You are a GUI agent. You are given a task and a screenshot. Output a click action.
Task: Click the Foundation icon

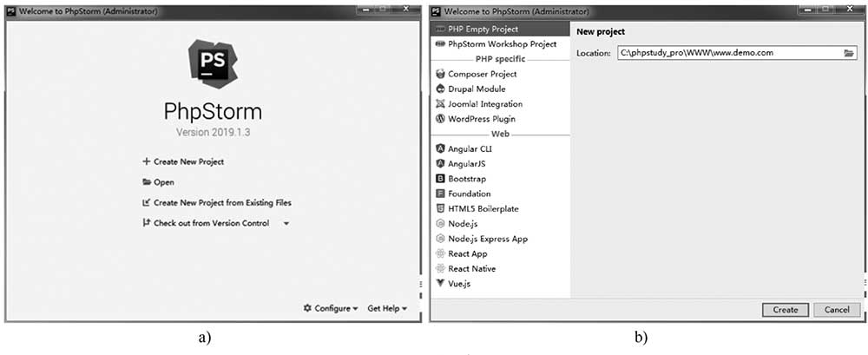click(x=441, y=194)
